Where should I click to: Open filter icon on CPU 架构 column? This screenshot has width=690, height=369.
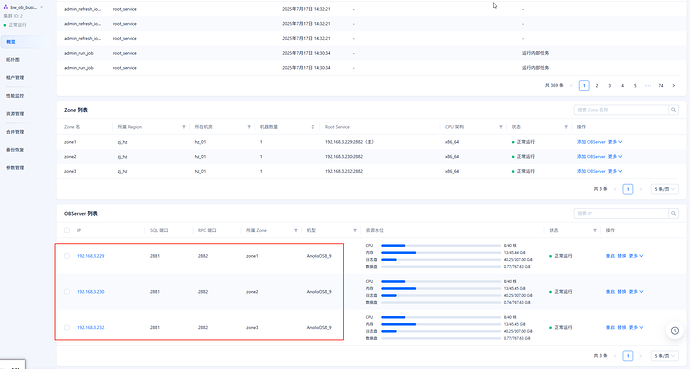click(500, 127)
